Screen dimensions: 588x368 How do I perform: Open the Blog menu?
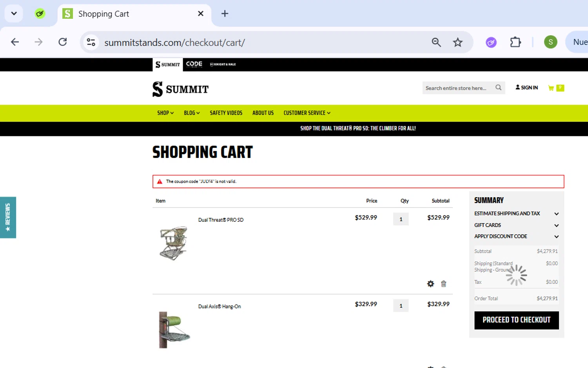coord(192,113)
